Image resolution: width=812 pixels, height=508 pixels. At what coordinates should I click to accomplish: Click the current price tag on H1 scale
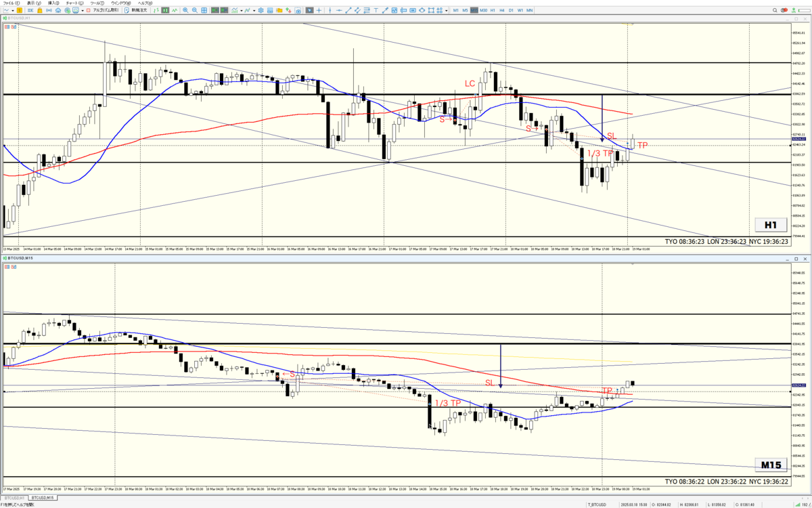[798, 140]
